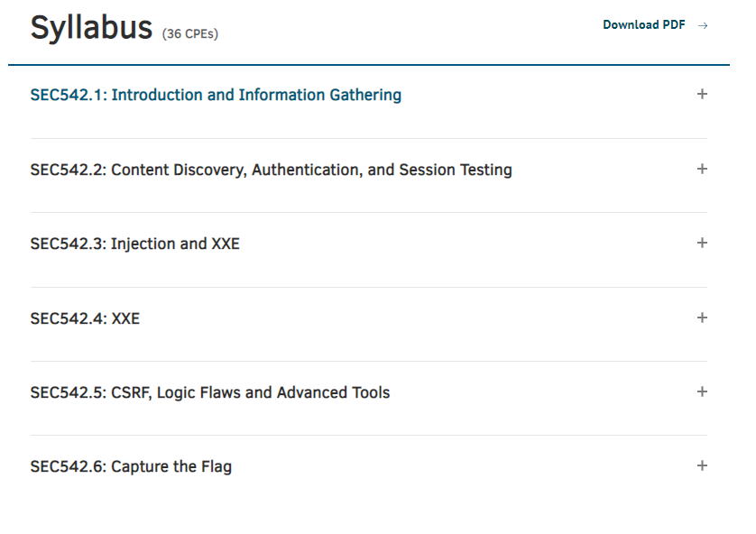
Task: Click the separator line below SEC542.5 row
Action: tap(368, 435)
